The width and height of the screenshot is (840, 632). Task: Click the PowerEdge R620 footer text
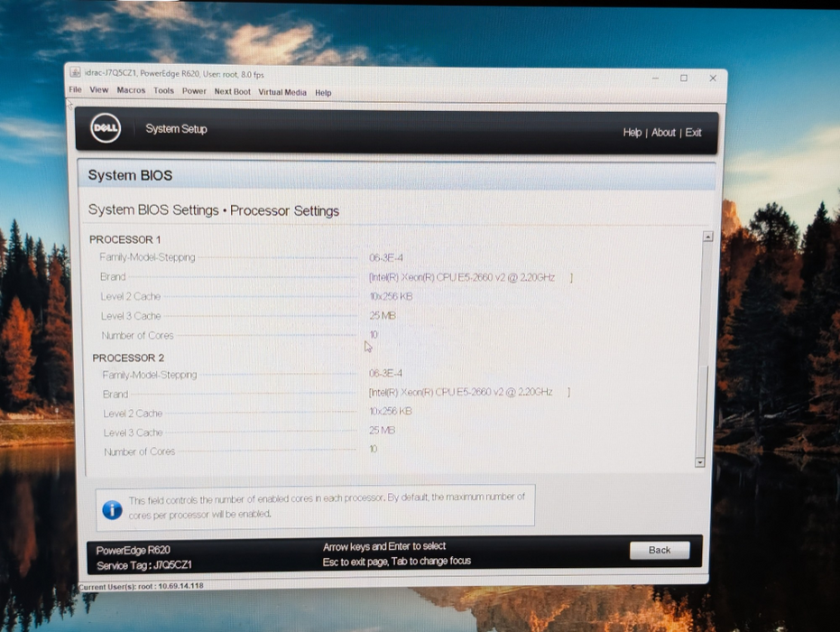[133, 550]
